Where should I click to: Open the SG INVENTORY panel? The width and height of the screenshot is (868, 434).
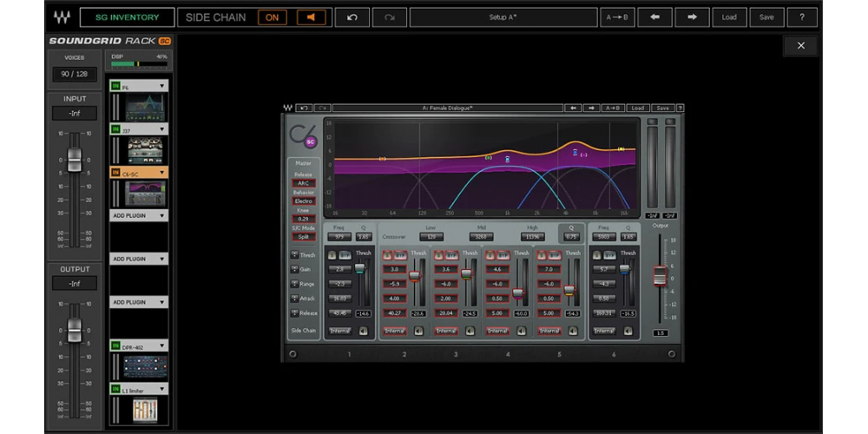(x=127, y=17)
